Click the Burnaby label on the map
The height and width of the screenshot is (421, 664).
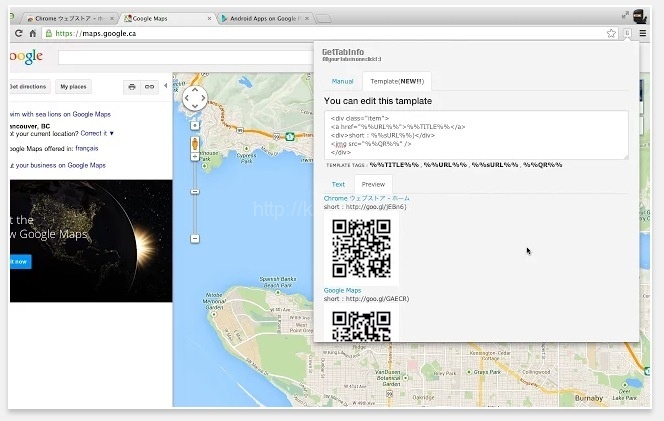point(589,398)
